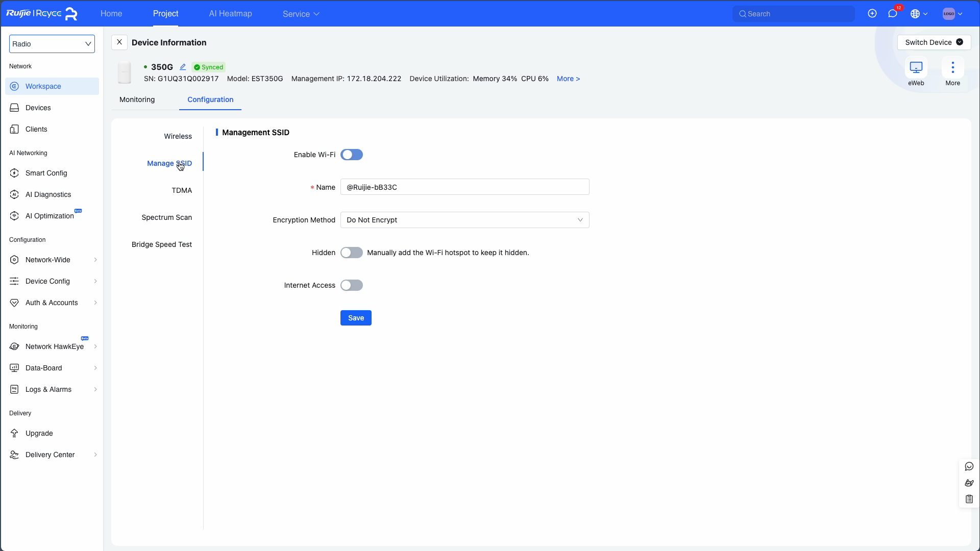The height and width of the screenshot is (551, 980).
Task: Click the Save button
Action: [356, 318]
